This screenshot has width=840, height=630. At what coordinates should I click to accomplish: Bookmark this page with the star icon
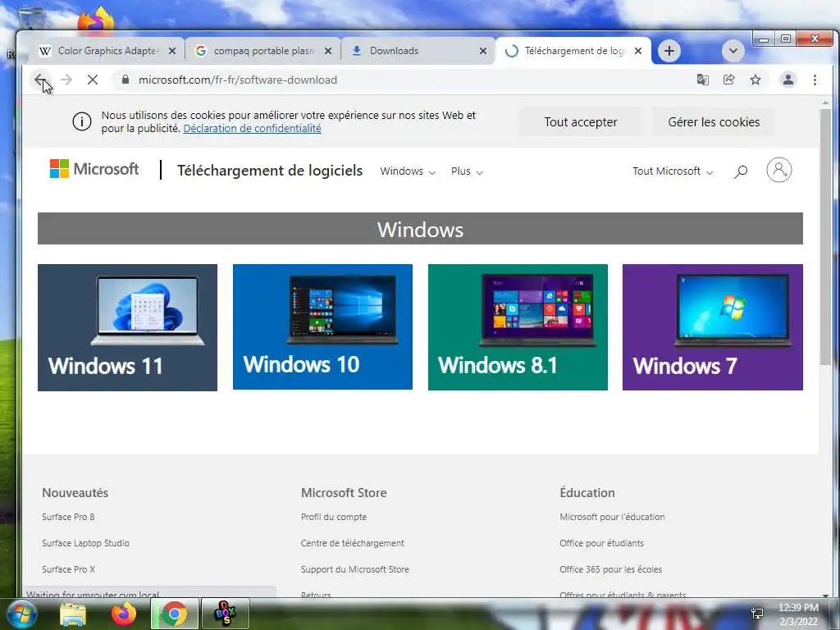coord(756,80)
